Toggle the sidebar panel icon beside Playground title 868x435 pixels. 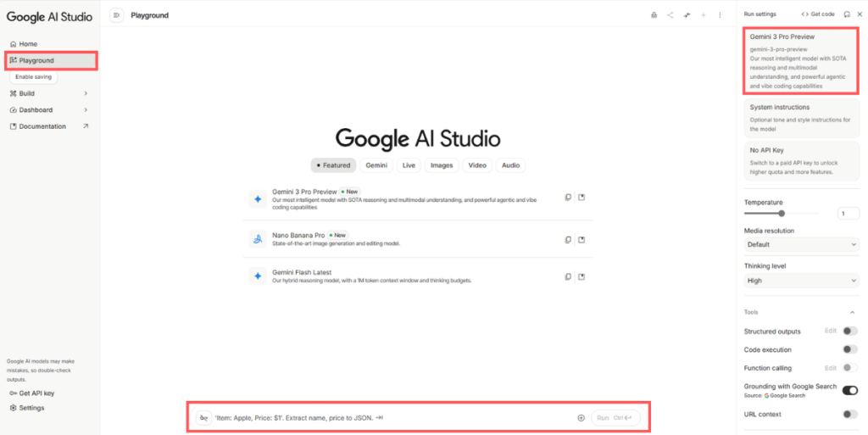click(116, 15)
